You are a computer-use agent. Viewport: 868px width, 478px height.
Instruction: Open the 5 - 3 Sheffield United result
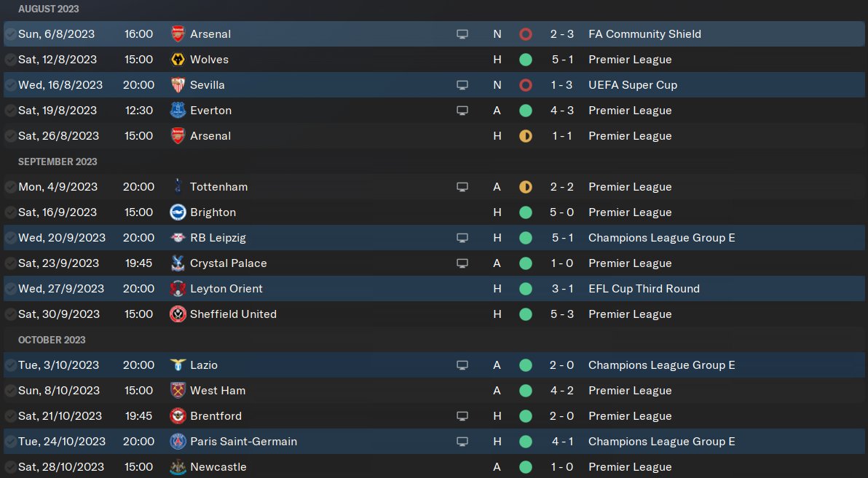562,314
